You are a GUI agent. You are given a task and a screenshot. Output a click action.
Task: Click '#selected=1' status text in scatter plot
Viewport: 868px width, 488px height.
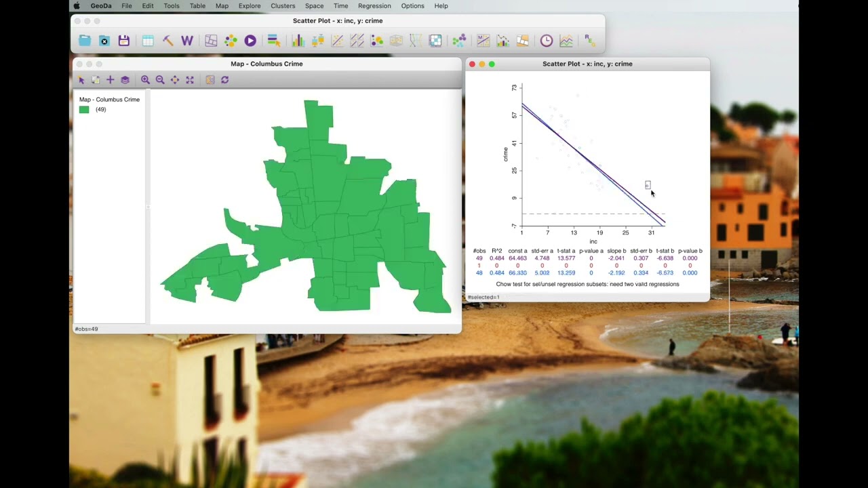pyautogui.click(x=484, y=297)
